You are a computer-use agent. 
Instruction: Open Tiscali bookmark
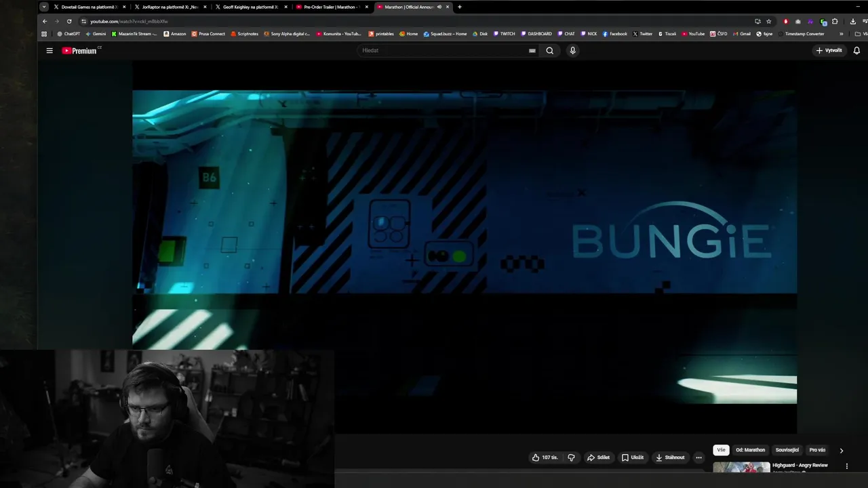(667, 34)
